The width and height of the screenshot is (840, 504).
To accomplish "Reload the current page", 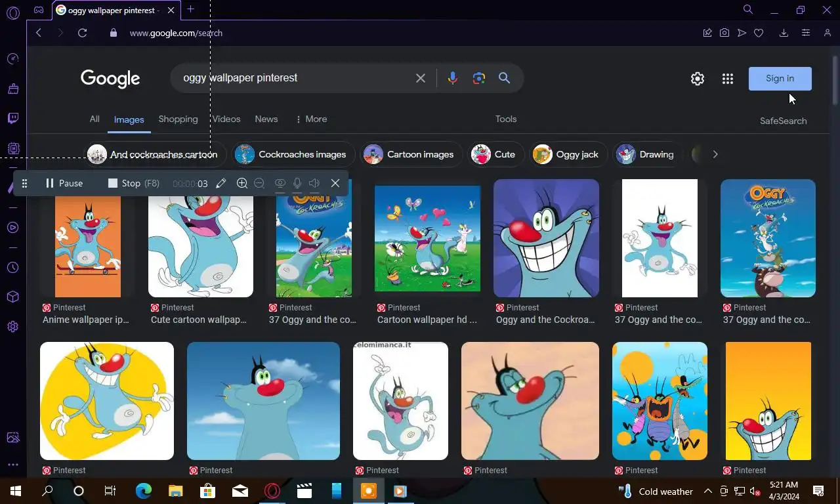I will point(82,33).
